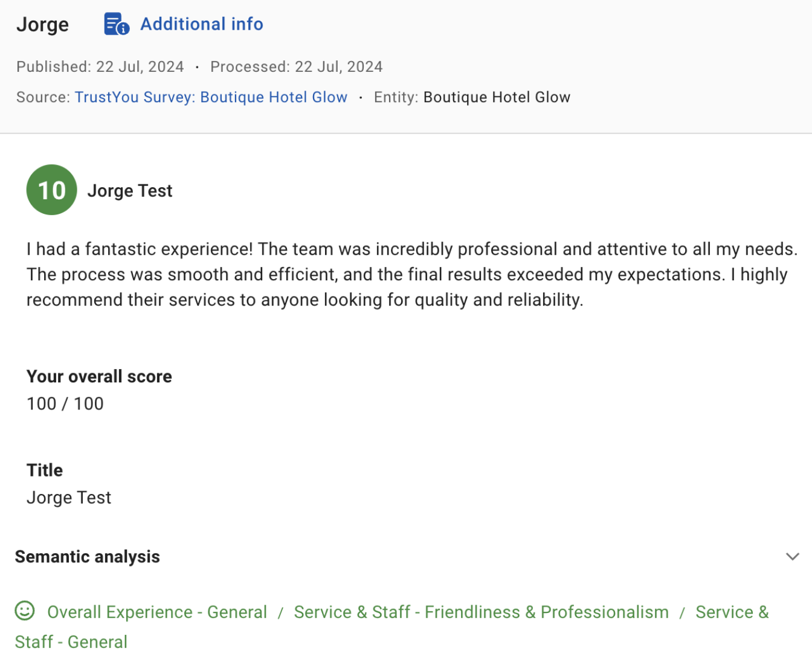812x668 pixels.
Task: Click the Title field label
Action: click(x=45, y=470)
